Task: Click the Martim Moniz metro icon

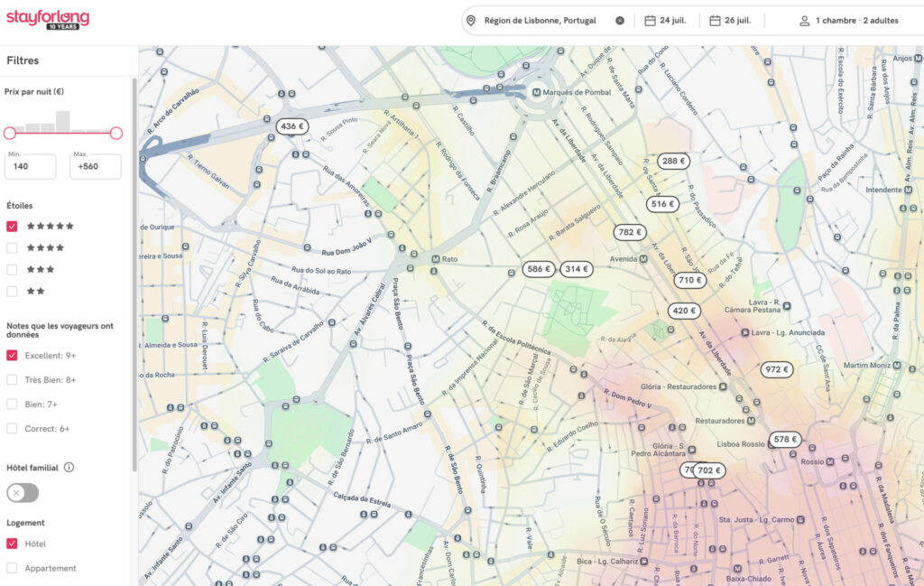Action: click(897, 366)
